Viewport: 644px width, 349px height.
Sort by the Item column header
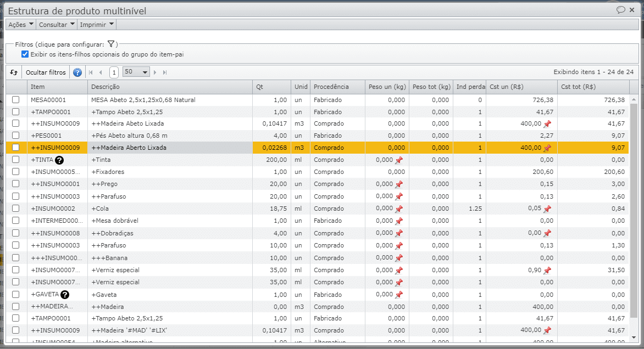click(x=57, y=87)
